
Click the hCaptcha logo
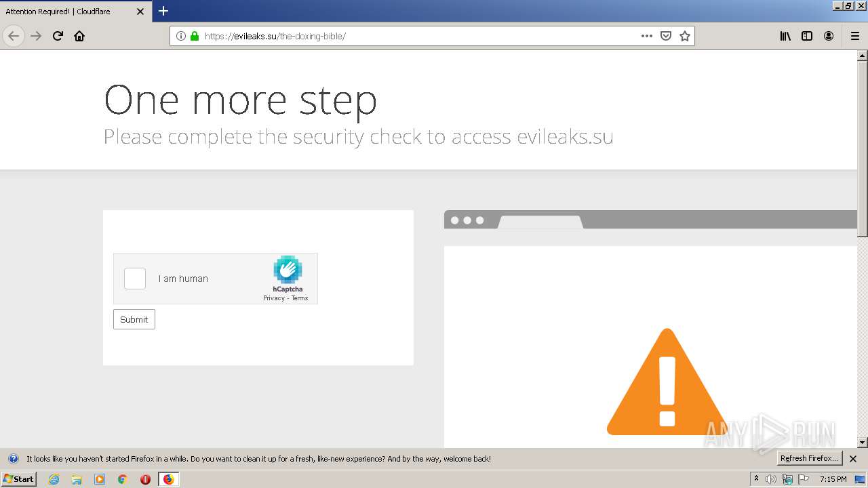[288, 270]
